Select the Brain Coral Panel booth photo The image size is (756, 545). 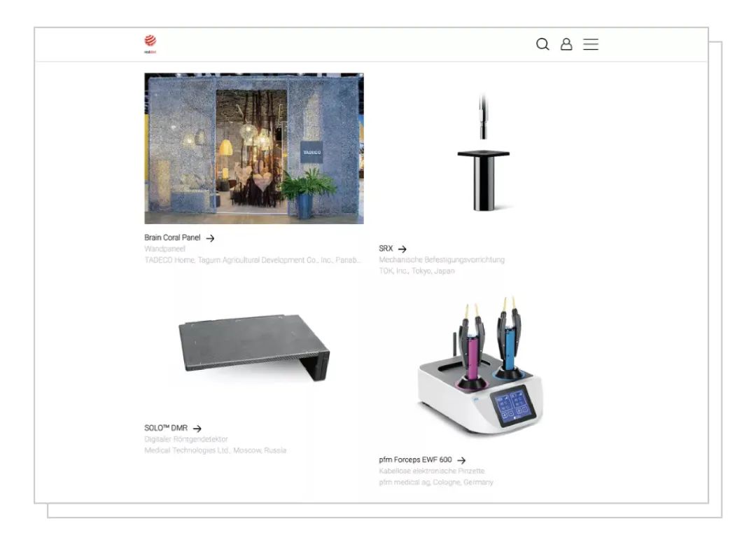pyautogui.click(x=254, y=149)
